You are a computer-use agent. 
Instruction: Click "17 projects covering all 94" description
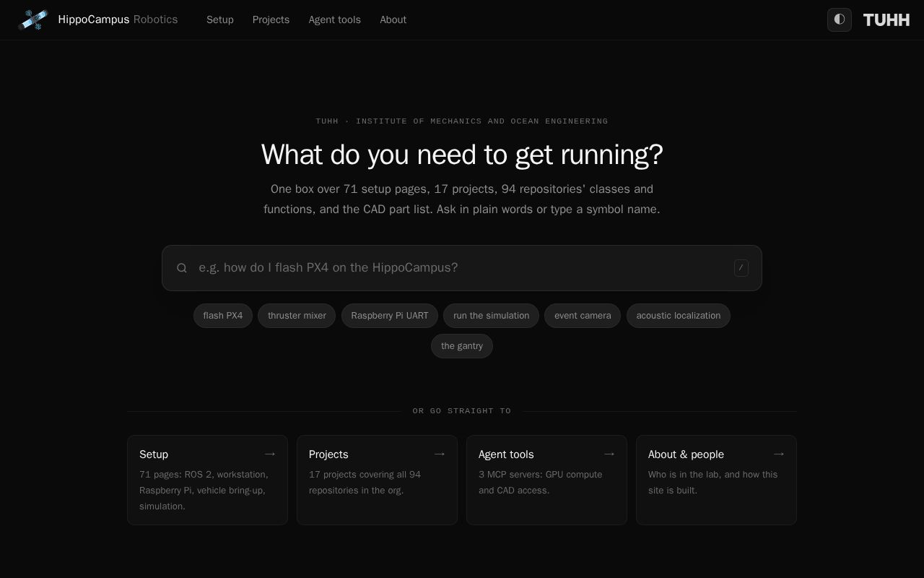(365, 475)
